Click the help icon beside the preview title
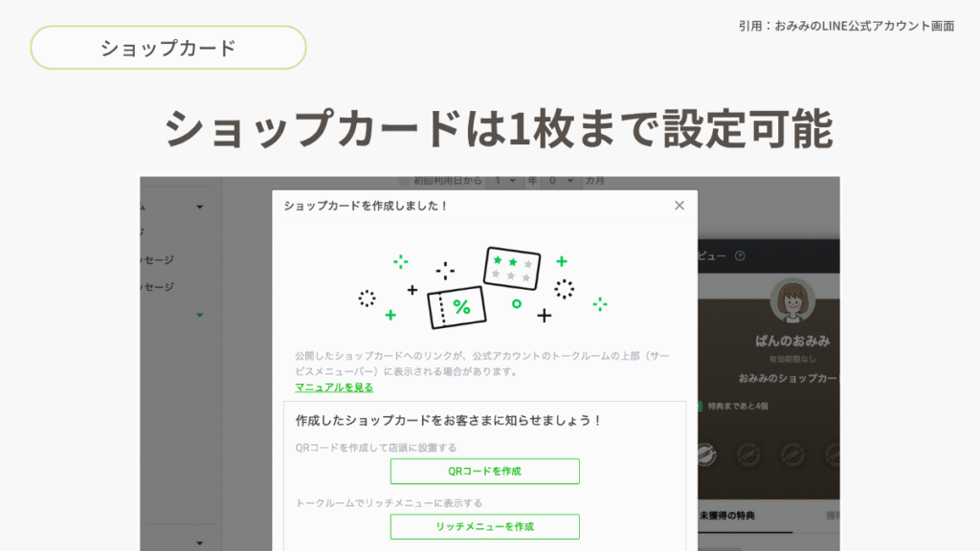 tap(739, 256)
